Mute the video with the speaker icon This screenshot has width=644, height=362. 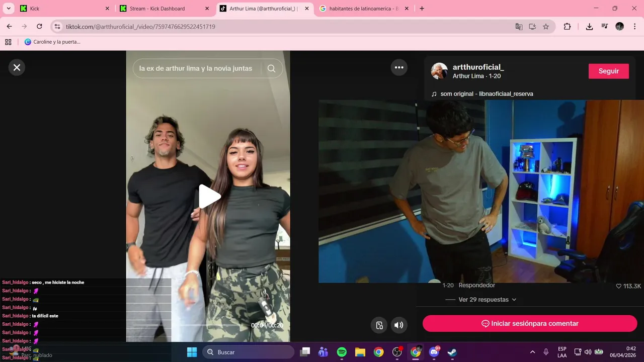398,325
